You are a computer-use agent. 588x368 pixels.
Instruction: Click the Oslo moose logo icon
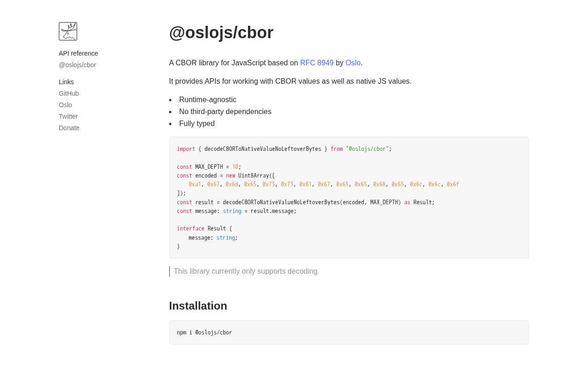click(68, 31)
